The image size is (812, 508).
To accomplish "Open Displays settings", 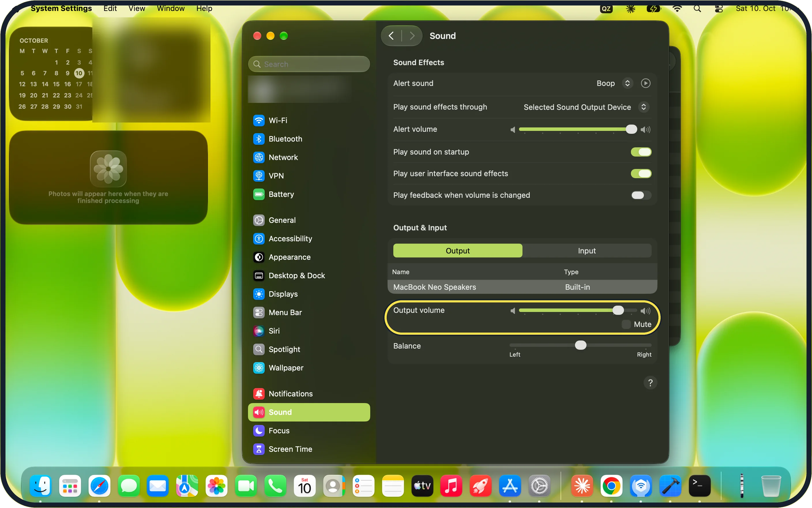I will coord(309,294).
